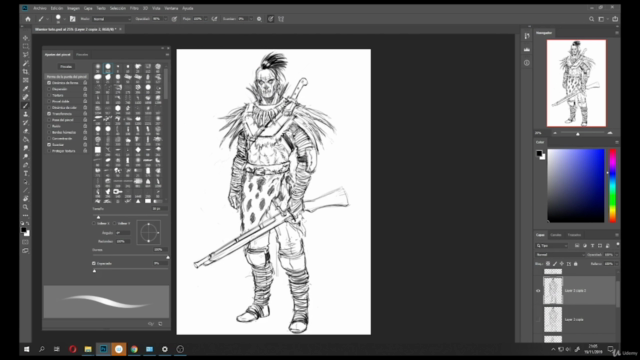640x360 pixels.
Task: Select Forma de la punta del pincel
Action: pos(66,77)
